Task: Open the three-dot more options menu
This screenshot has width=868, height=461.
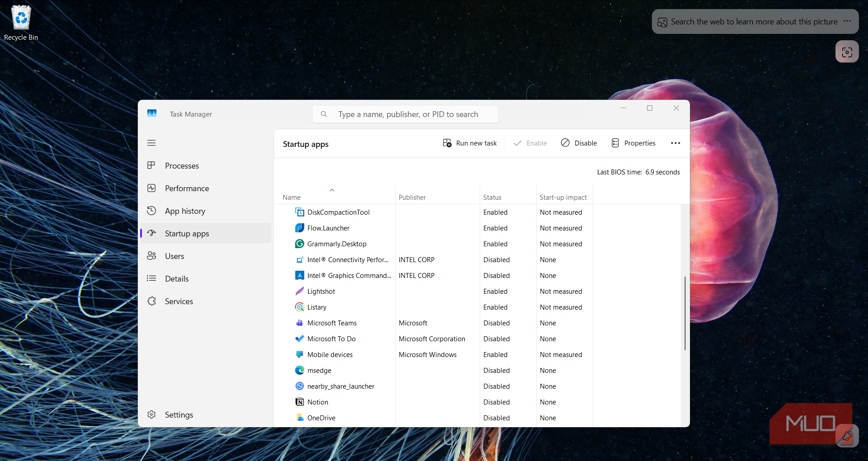Action: (x=675, y=143)
